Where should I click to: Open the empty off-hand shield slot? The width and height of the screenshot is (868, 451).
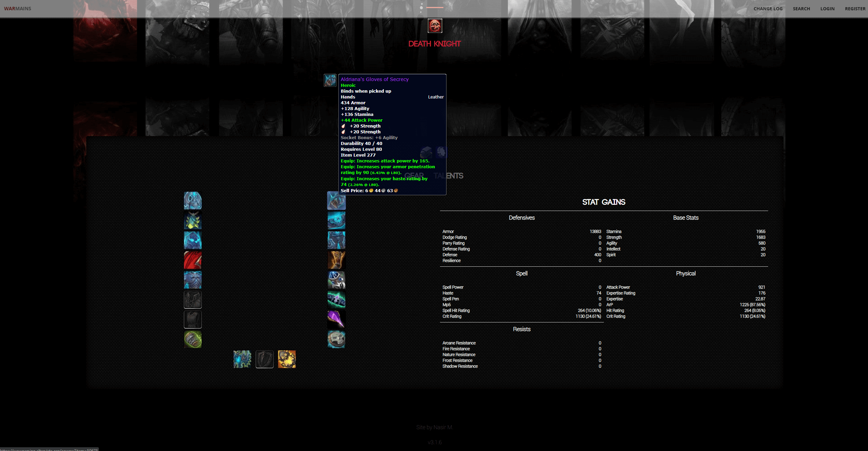pyautogui.click(x=264, y=359)
